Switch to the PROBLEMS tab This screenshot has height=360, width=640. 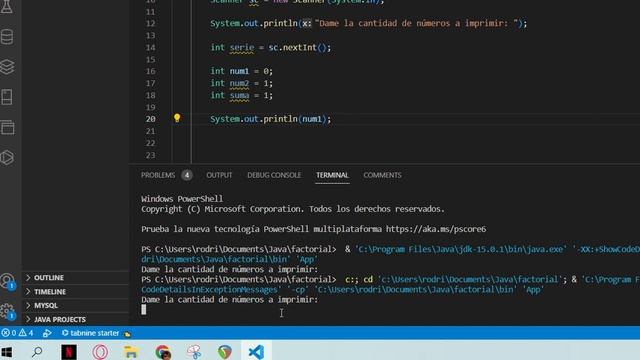[158, 175]
